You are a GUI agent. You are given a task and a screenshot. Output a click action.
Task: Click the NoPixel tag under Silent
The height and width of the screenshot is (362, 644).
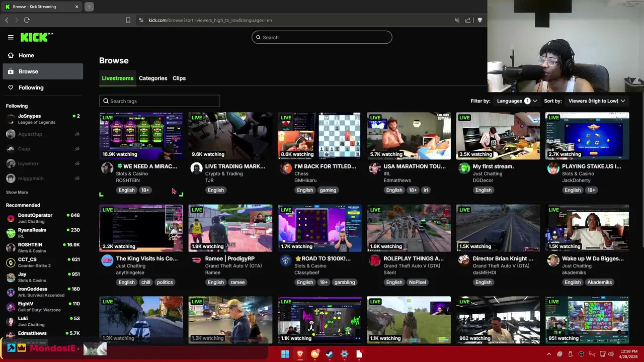click(418, 282)
